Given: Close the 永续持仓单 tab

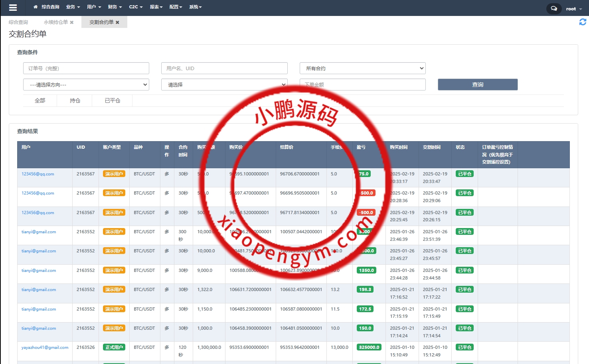Looking at the screenshot, I should 72,22.
